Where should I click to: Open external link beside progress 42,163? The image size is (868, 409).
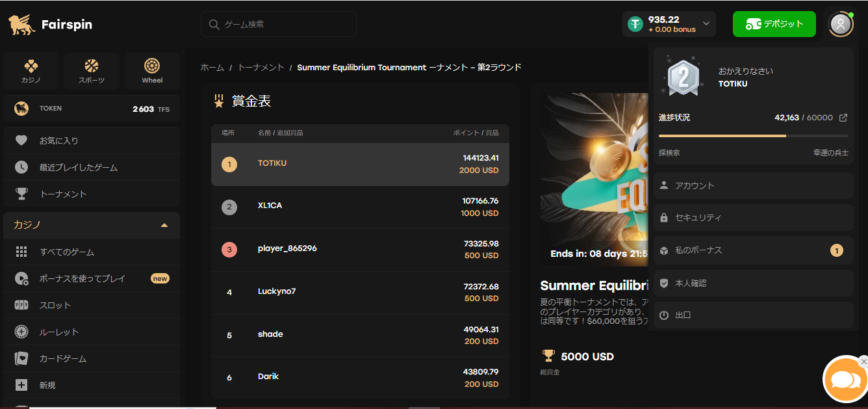[x=843, y=118]
